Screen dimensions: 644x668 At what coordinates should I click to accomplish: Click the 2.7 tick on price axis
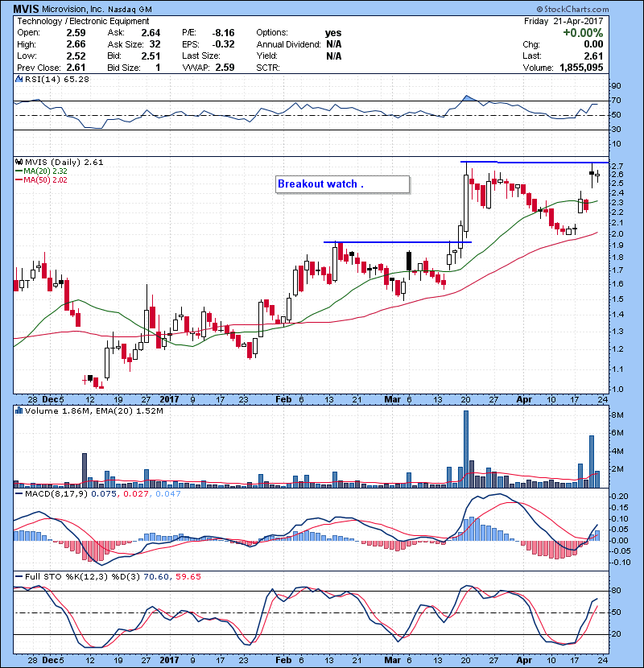coord(618,166)
